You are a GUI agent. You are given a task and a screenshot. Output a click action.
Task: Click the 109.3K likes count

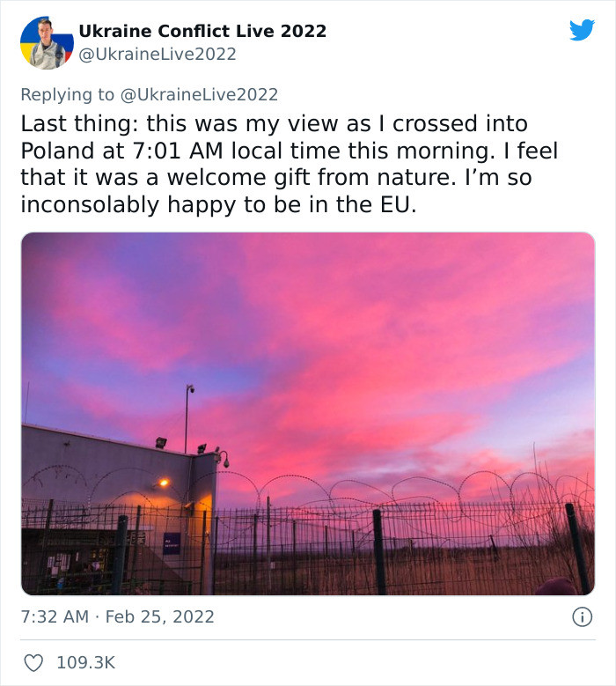85,663
